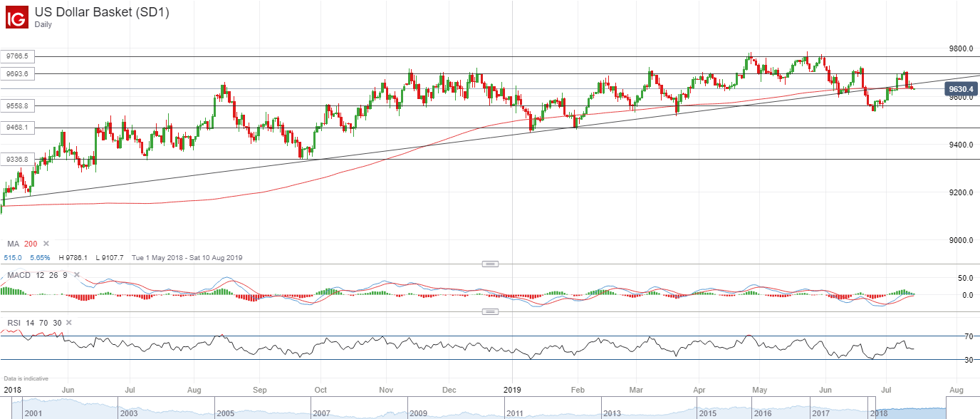Viewport: 980px width, 419px height.
Task: Click the 2017 marker in overview timeline
Action: 820,413
